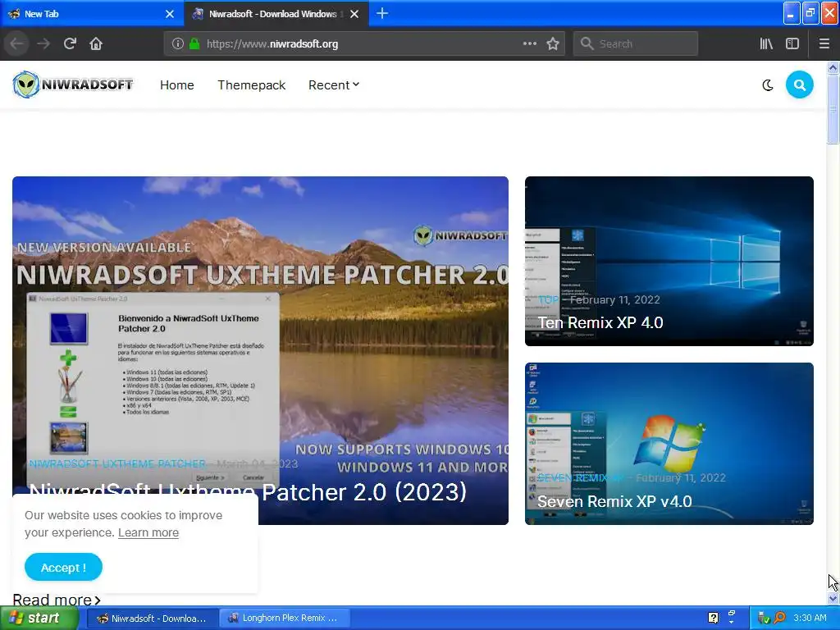The width and height of the screenshot is (840, 630).
Task: Open the Home menu item
Action: (177, 85)
